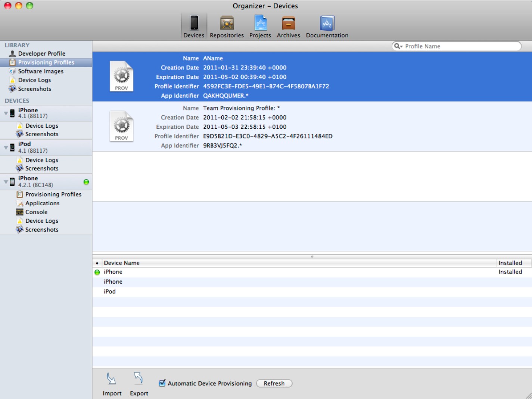
Task: Select the Team Provisioning Profile: * name
Action: 242,108
